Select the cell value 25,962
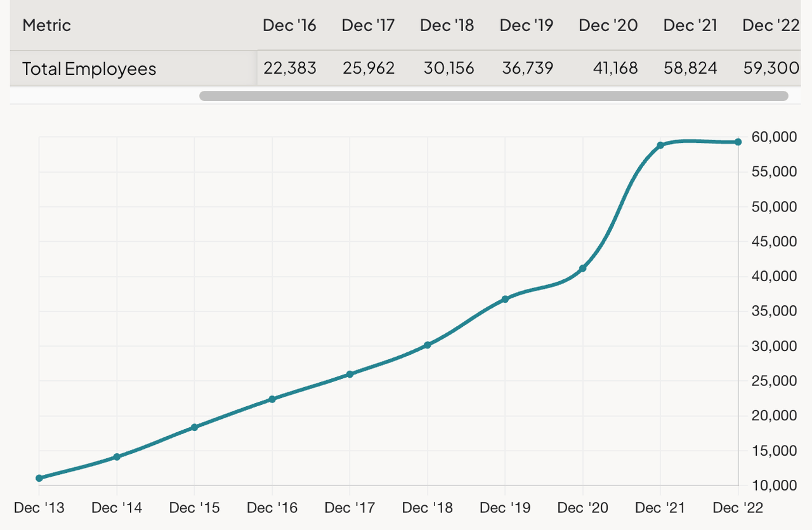 pos(369,68)
